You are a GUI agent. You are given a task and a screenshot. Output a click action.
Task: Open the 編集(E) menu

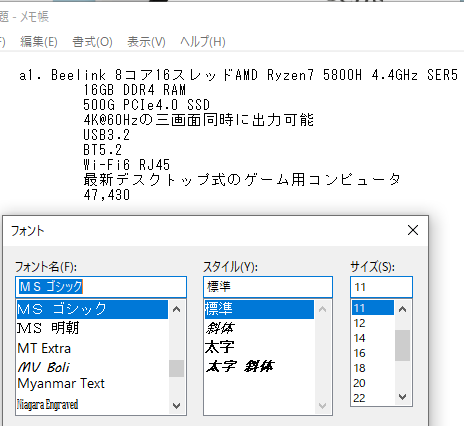click(39, 42)
